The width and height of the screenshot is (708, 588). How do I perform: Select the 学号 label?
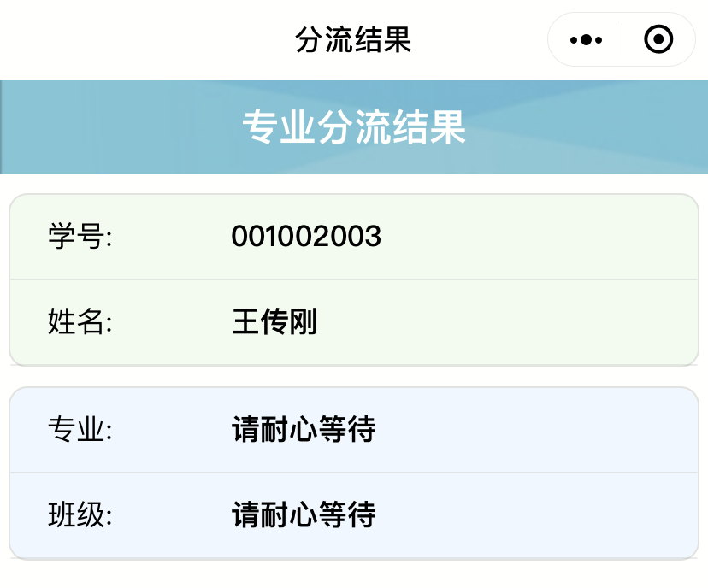click(80, 237)
